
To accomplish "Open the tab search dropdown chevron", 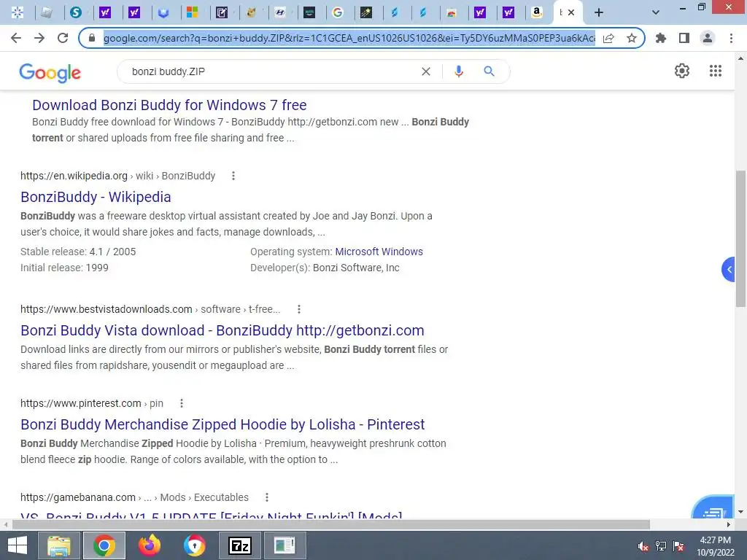I will 656,13.
